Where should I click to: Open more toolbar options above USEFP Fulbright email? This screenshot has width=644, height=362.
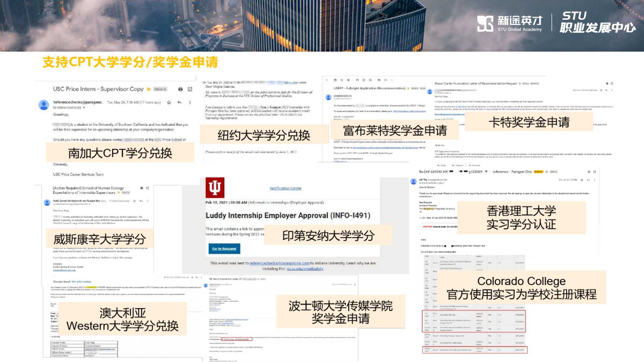(392, 80)
